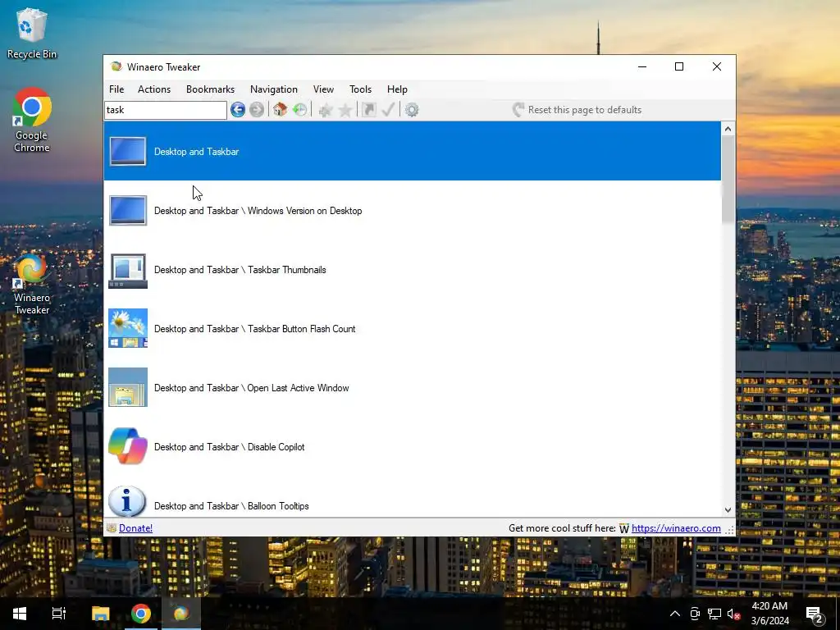840x630 pixels.
Task: Open the Navigation menu
Action: pos(274,89)
